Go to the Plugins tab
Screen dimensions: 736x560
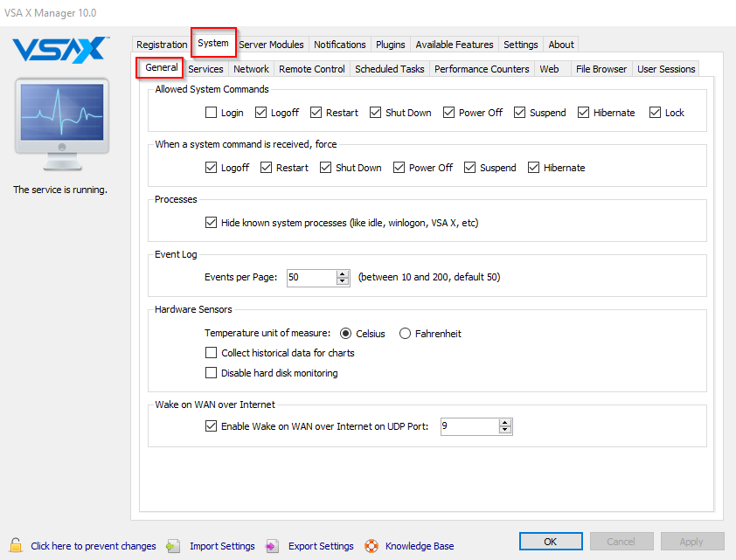(390, 45)
